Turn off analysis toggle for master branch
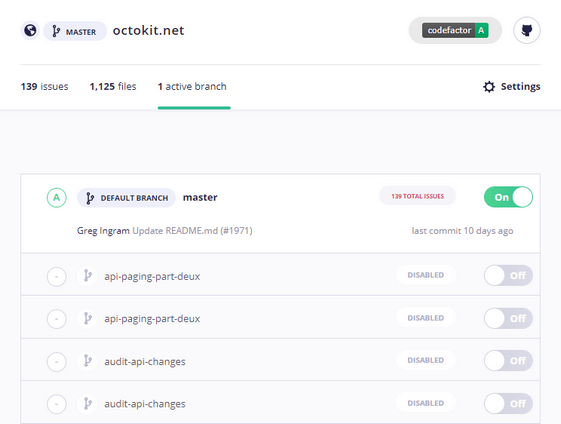Image resolution: width=561 pixels, height=424 pixels. tap(508, 197)
